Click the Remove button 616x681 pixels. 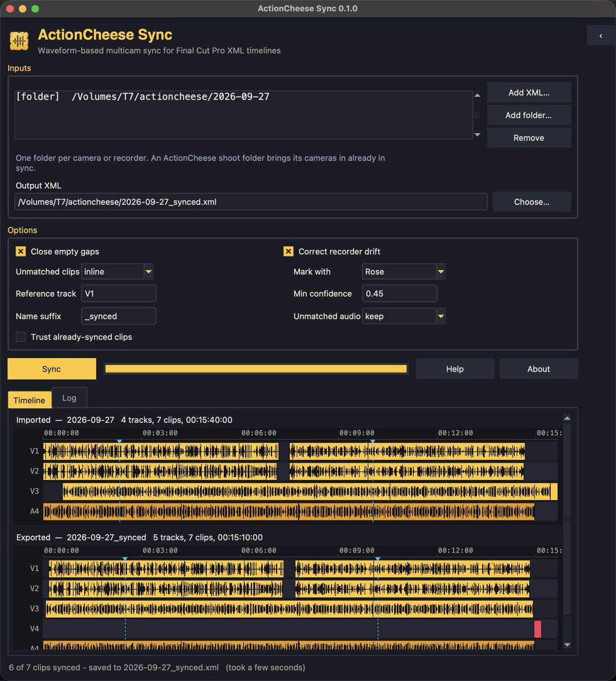point(529,138)
